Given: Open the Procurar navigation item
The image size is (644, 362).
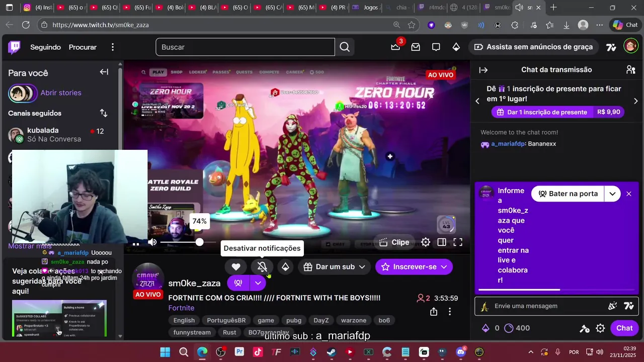Looking at the screenshot, I should click(x=83, y=47).
